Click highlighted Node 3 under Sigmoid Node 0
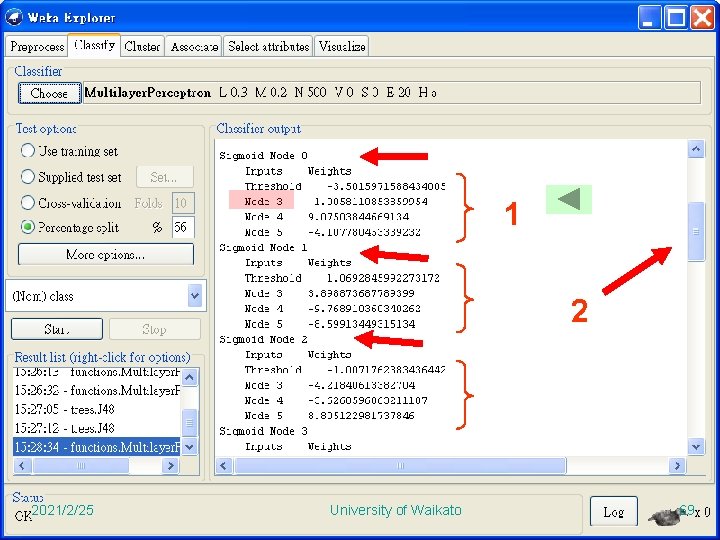Screen dimensions: 720x540 click(261, 201)
